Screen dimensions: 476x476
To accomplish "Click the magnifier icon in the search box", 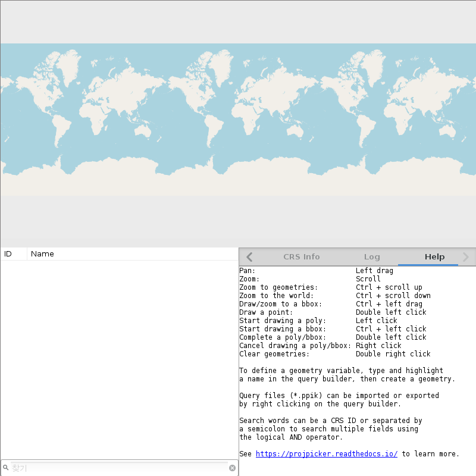I will click(x=6, y=468).
